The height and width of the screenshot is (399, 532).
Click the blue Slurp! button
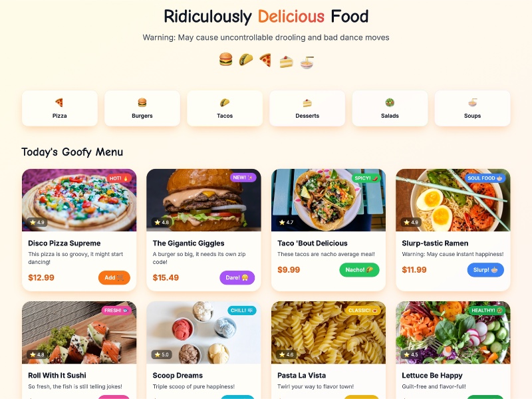[485, 270]
